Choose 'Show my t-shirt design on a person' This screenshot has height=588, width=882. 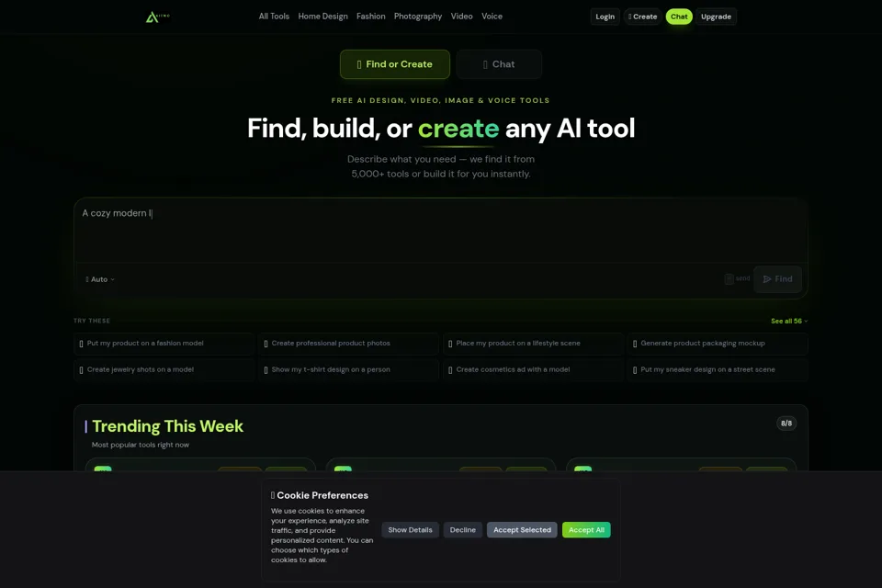pyautogui.click(x=349, y=369)
